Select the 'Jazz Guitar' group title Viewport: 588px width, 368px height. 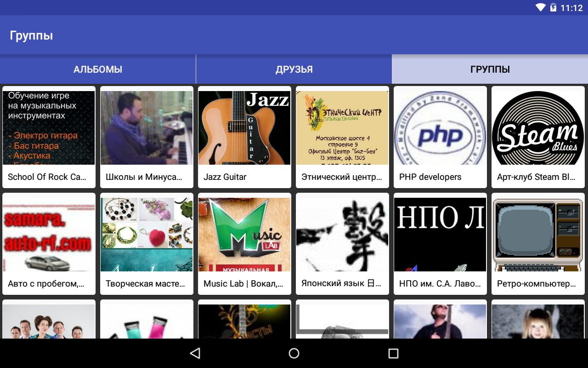click(x=225, y=177)
